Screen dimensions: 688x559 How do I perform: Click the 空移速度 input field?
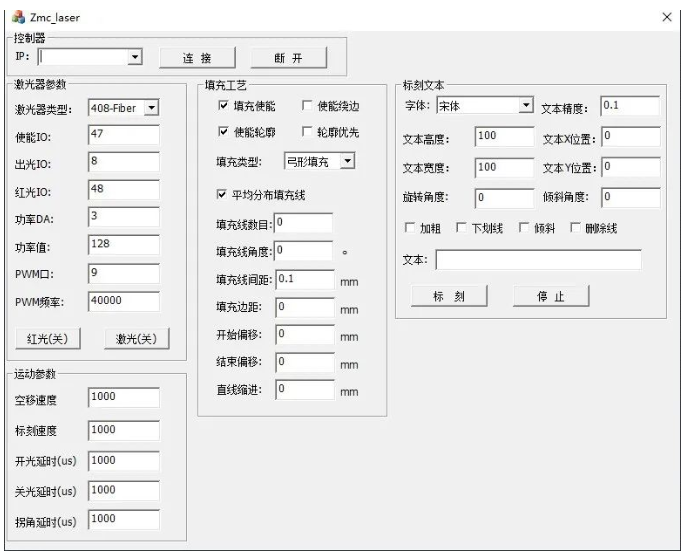point(124,398)
